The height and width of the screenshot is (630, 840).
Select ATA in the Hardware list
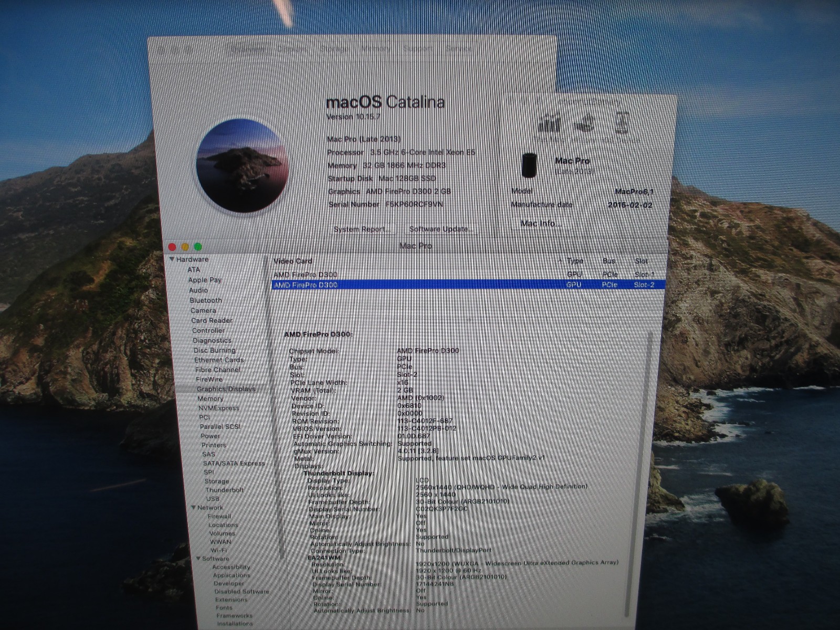tap(194, 270)
